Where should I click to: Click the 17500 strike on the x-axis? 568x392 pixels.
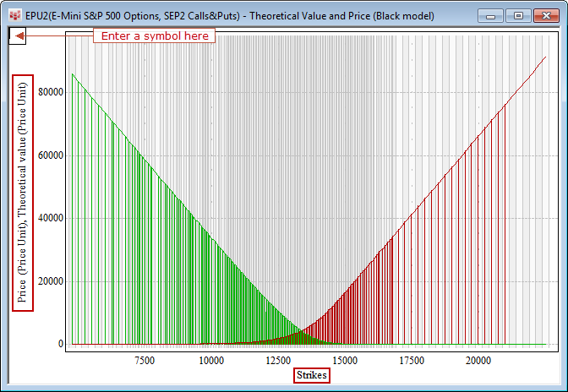point(412,360)
